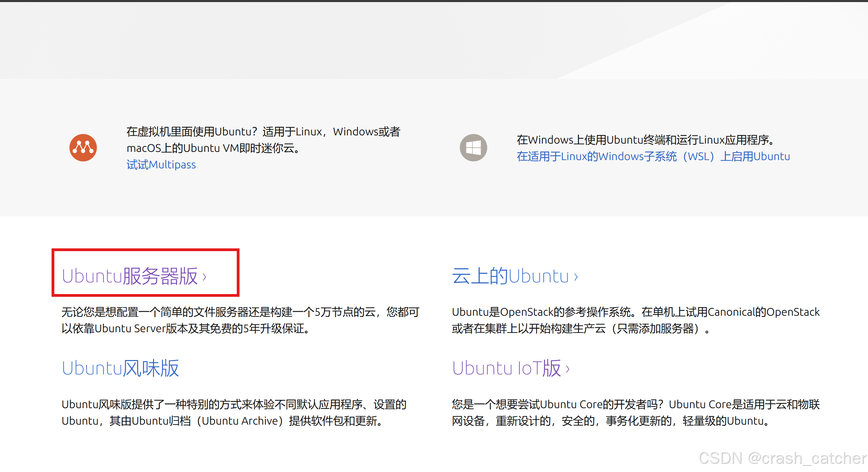This screenshot has width=868, height=472.
Task: Click the paragraph starting Ubuntu是OpenStack的参考操作系统
Action: [636, 320]
